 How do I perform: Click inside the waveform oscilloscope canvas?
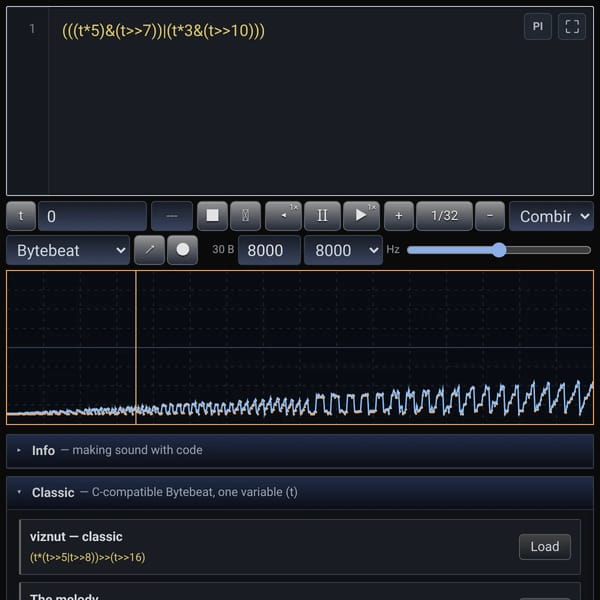pos(300,347)
